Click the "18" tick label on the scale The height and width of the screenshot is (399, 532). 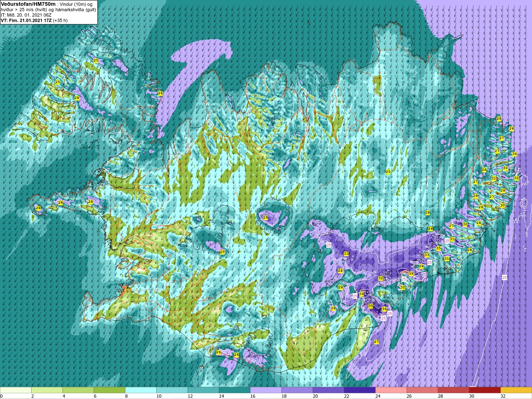click(284, 396)
